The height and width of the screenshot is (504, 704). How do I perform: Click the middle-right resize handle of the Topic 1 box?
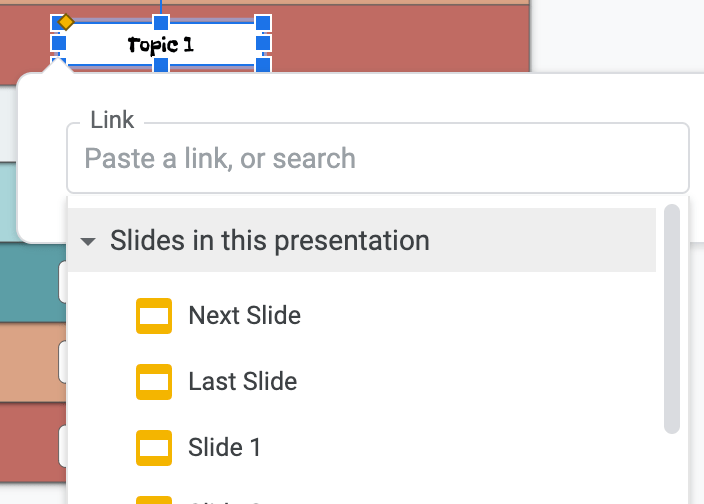click(x=263, y=43)
